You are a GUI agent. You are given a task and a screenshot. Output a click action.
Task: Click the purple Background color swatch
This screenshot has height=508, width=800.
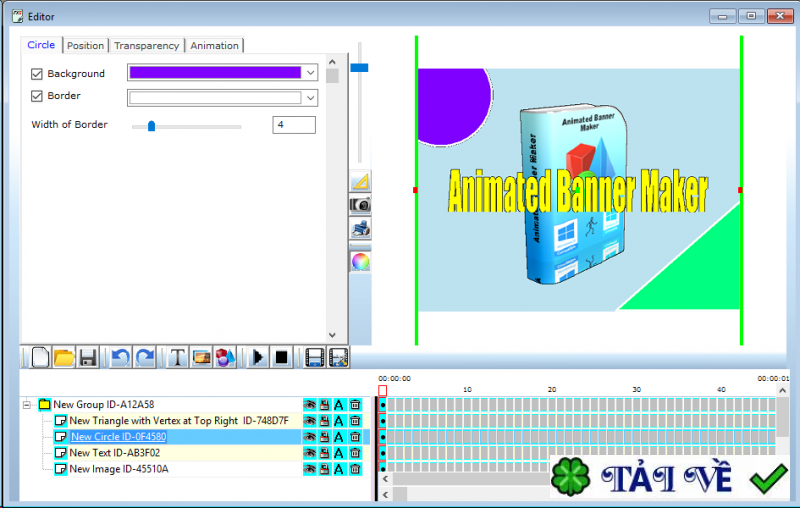click(215, 73)
